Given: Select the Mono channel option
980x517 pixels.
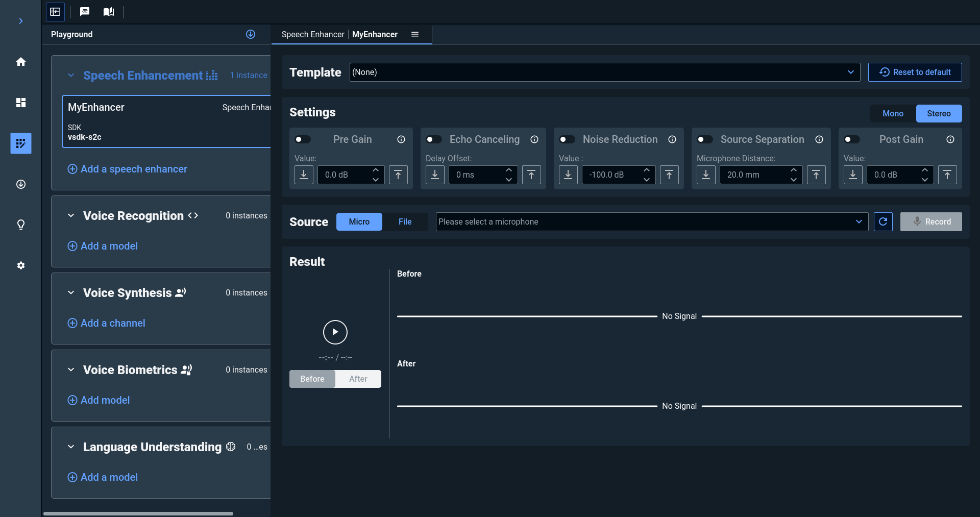Looking at the screenshot, I should click(x=893, y=113).
